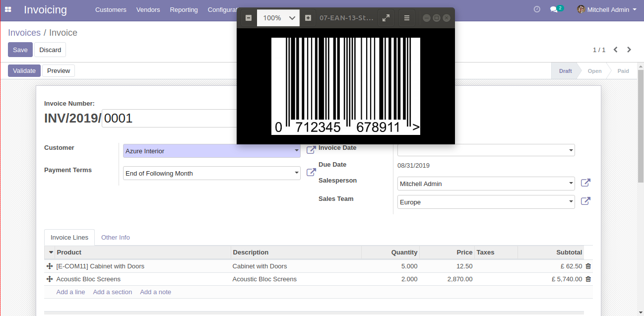Click the Invoices breadcrumb link
Image resolution: width=644 pixels, height=316 pixels.
click(x=24, y=33)
